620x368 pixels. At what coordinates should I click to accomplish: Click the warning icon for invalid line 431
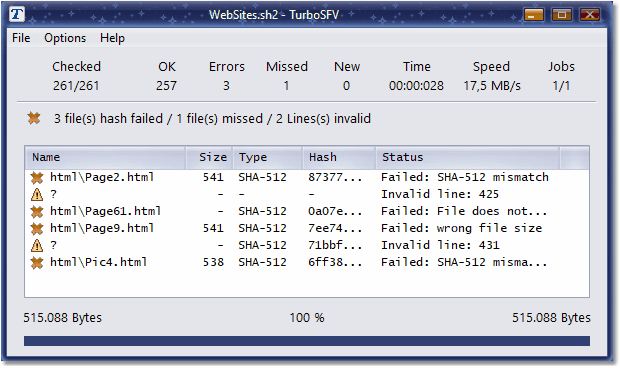[37, 245]
